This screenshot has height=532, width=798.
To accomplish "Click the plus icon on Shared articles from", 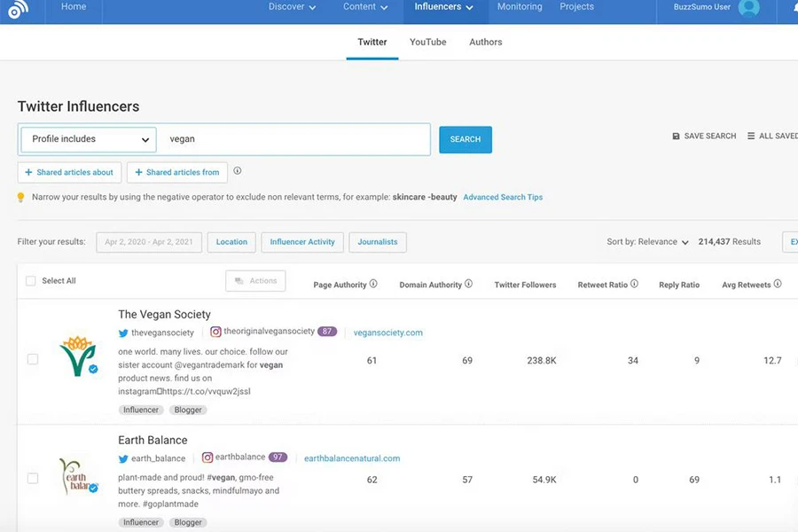I will [x=138, y=172].
